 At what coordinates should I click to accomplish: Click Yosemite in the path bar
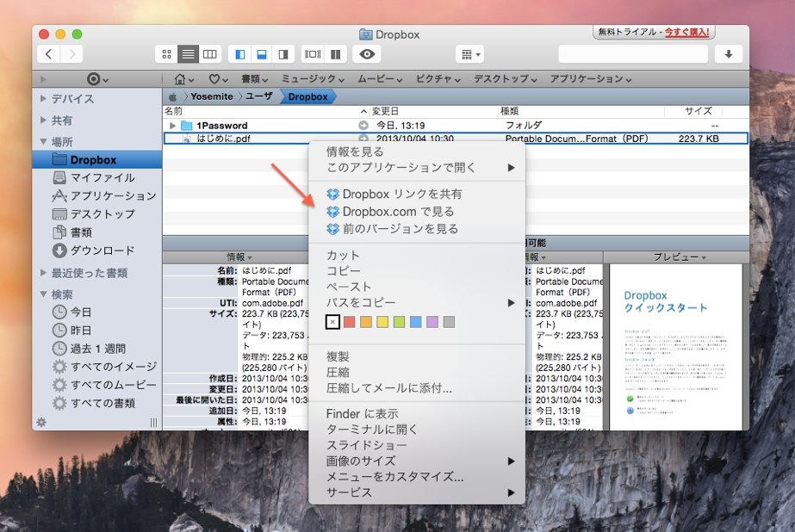coord(211,96)
